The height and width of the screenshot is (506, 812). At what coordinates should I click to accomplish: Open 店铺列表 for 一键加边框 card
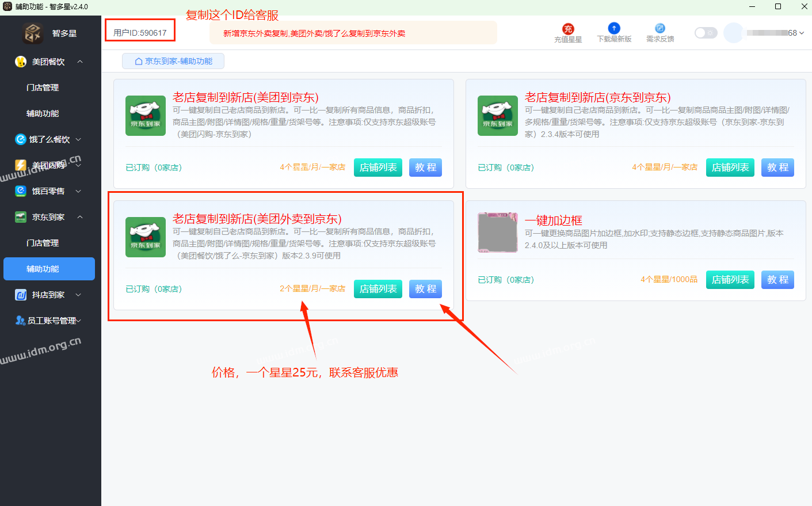(730, 280)
